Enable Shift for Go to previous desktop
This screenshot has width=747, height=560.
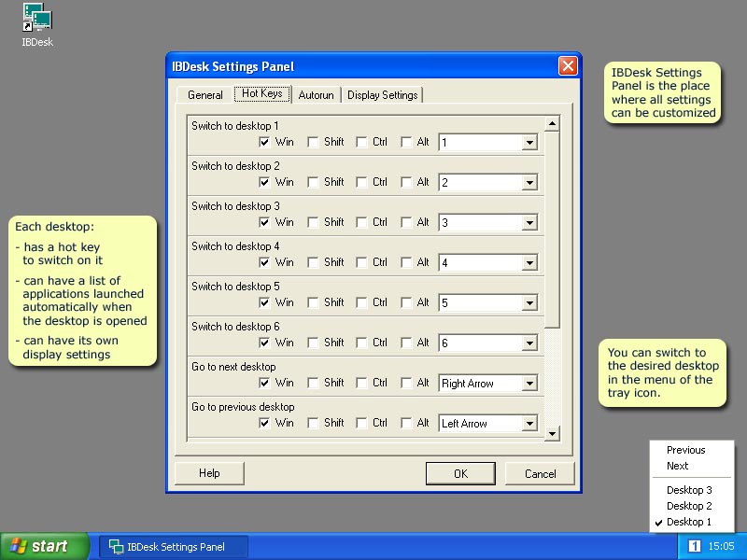(313, 423)
